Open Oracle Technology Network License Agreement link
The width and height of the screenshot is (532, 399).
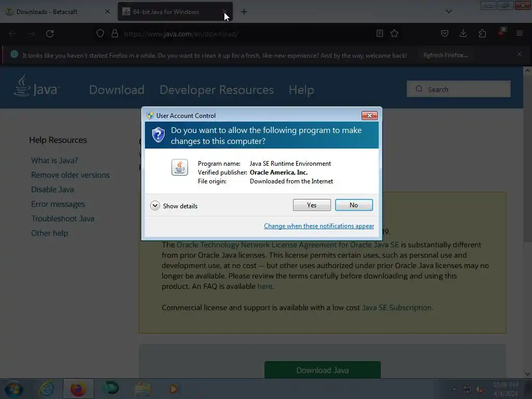pos(288,245)
